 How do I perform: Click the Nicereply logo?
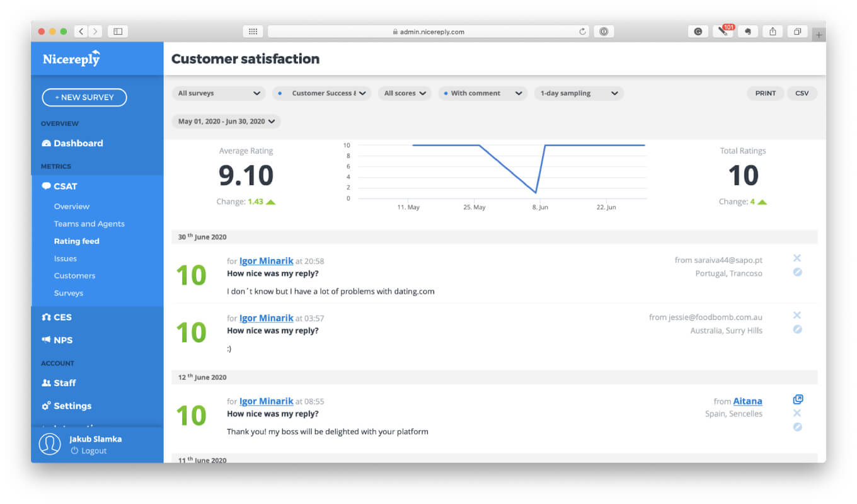coord(71,59)
